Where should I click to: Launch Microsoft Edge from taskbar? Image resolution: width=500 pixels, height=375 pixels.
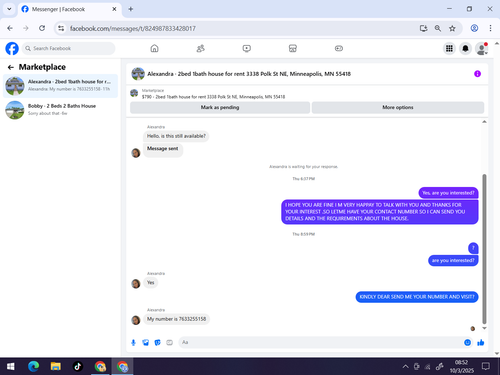(x=33, y=367)
